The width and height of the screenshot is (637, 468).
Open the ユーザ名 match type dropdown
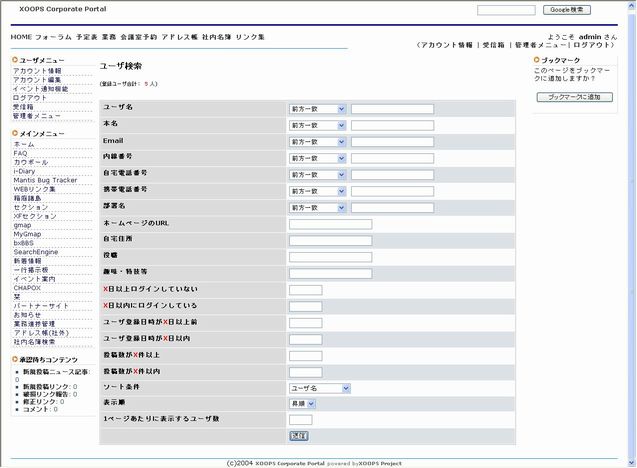317,109
